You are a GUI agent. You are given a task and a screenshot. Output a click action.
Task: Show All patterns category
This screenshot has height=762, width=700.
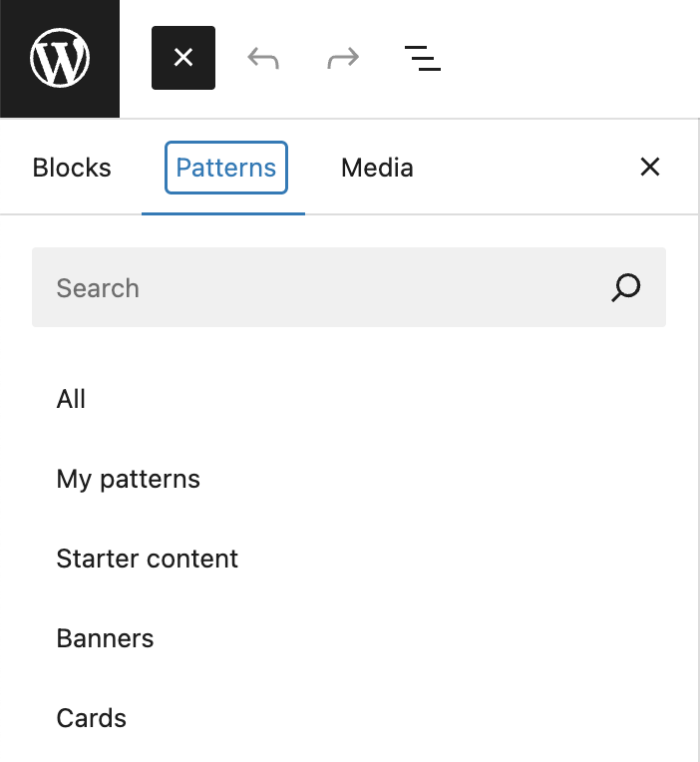(72, 399)
